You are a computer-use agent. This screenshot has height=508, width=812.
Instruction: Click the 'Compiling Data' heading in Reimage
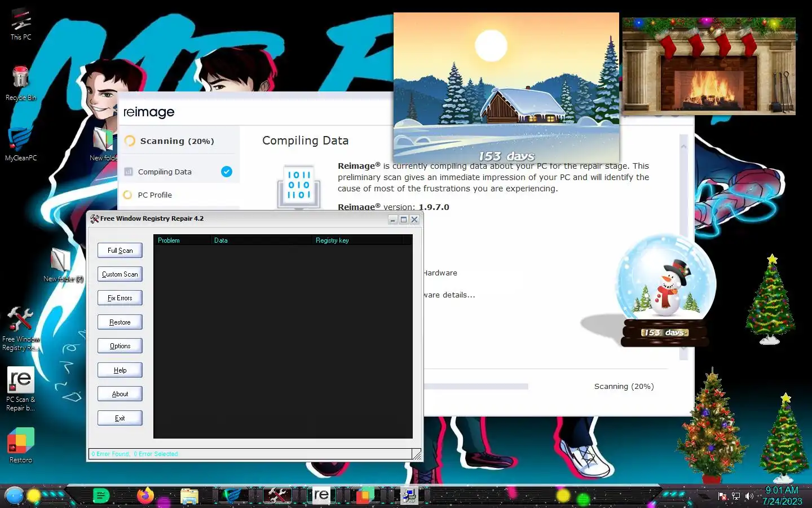click(305, 141)
